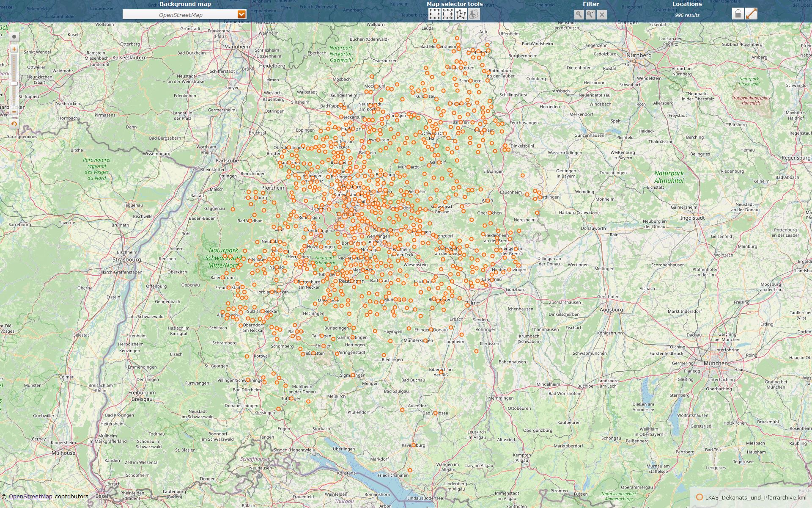The image size is (812, 508).
Task: Click the OpenStreetMap background map field
Action: 180,15
